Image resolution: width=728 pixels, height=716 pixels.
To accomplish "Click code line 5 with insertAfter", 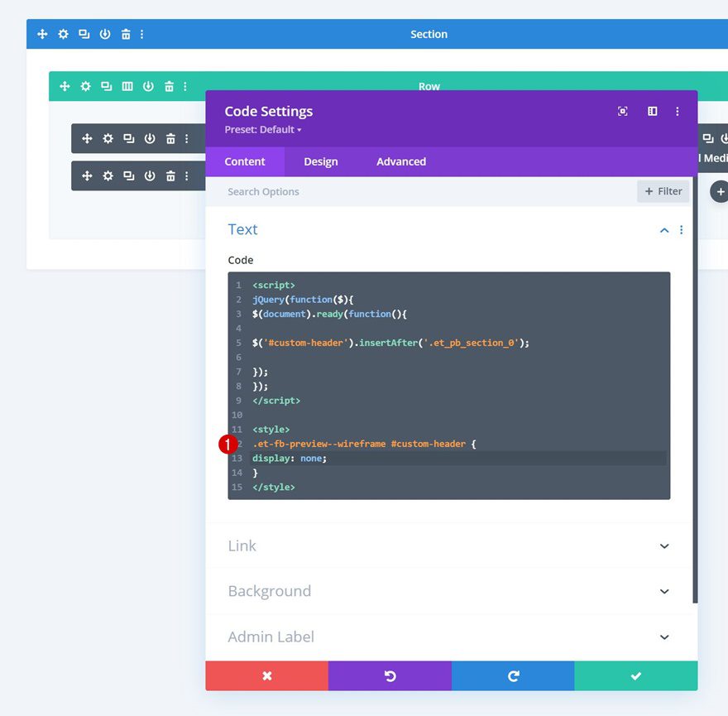I will 391,343.
